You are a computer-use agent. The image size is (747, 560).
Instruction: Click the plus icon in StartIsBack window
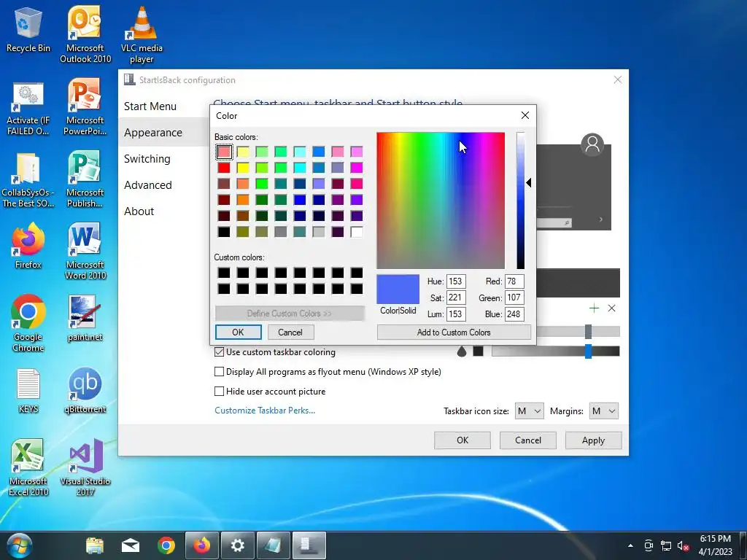coord(594,308)
